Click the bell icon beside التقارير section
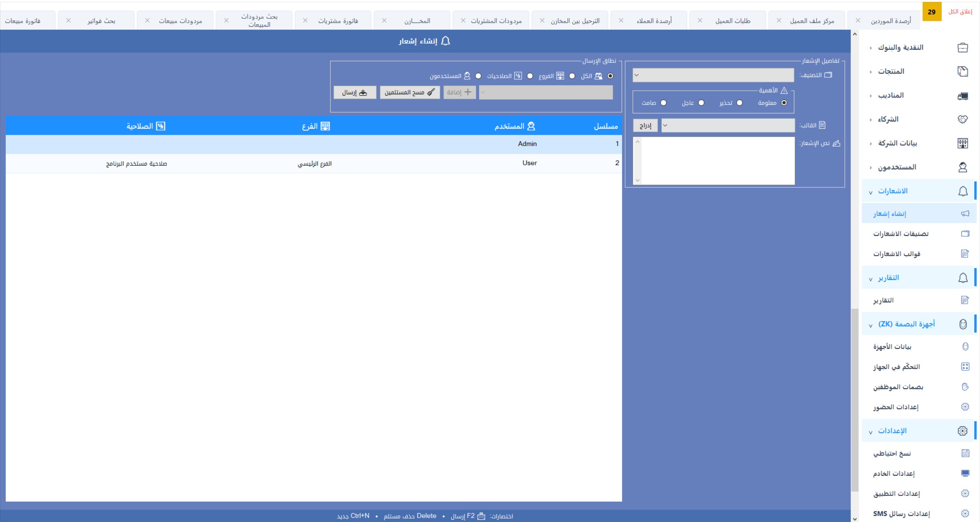980x522 pixels. pyautogui.click(x=962, y=278)
